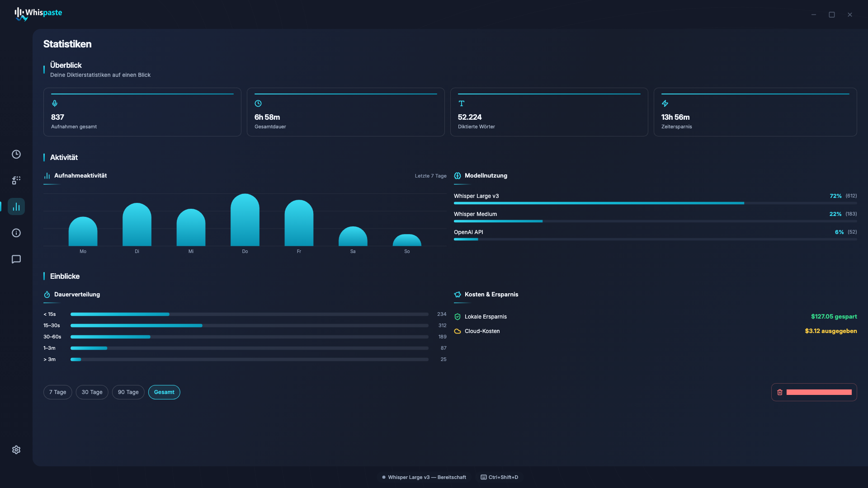This screenshot has height=488, width=868.
Task: Close the Whispaste window
Action: (850, 14)
